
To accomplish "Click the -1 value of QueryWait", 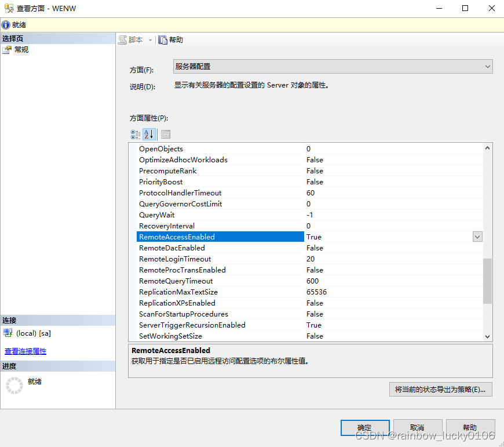I will click(309, 215).
